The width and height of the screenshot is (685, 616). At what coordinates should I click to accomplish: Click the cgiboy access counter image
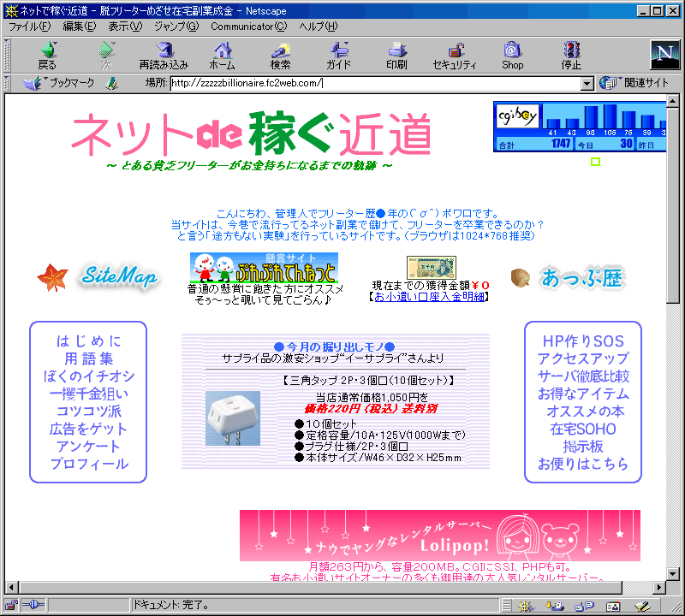click(x=580, y=127)
